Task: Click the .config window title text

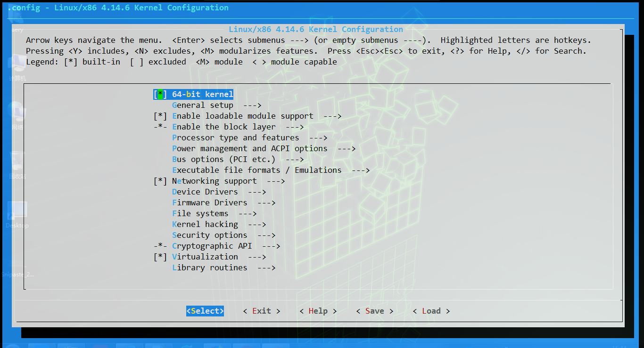Action: point(118,8)
